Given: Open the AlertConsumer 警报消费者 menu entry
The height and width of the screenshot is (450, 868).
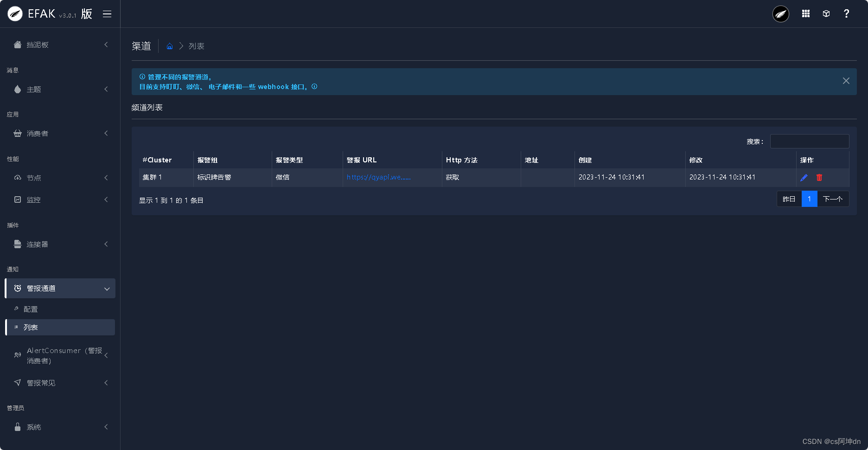Looking at the screenshot, I should (59, 355).
